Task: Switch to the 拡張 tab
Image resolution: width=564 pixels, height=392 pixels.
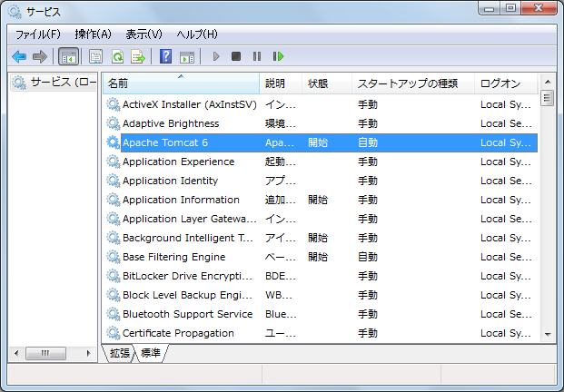Action: coord(120,353)
